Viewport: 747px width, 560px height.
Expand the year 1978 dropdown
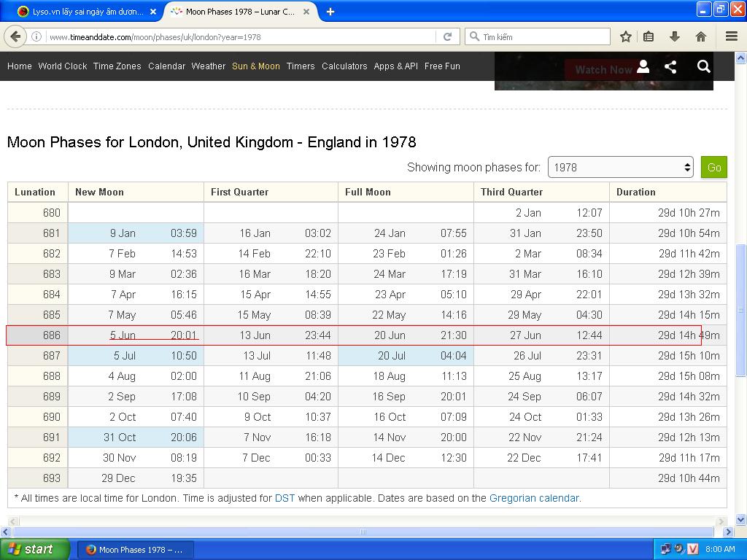point(620,167)
